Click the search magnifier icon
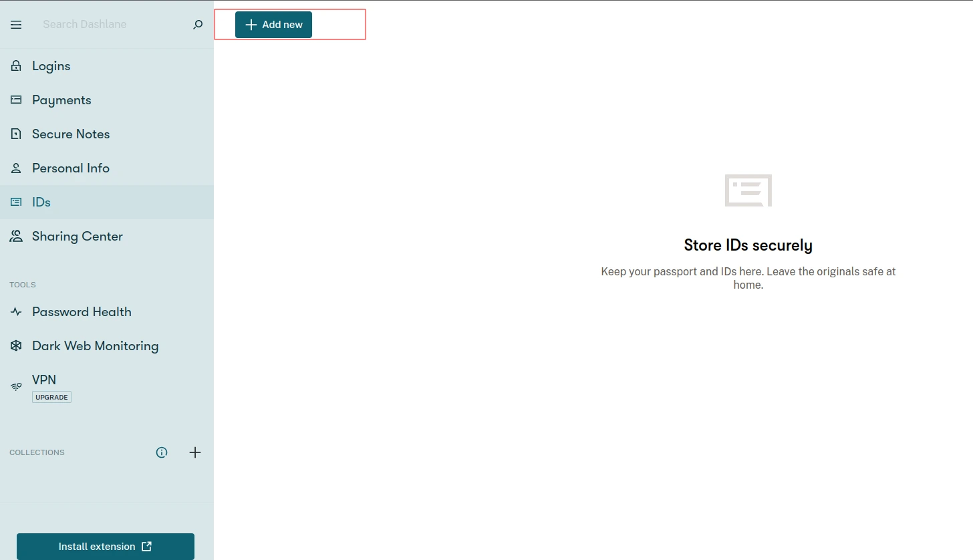The width and height of the screenshot is (973, 560). 198,25
